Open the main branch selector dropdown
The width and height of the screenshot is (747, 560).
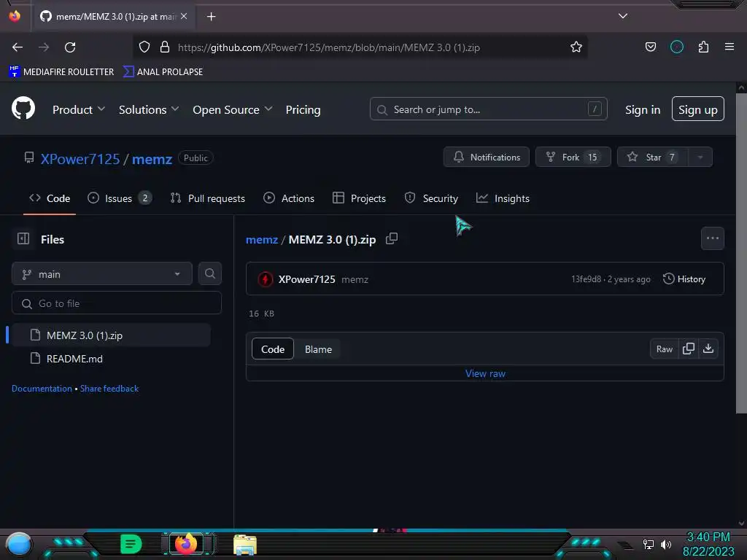[x=102, y=274]
